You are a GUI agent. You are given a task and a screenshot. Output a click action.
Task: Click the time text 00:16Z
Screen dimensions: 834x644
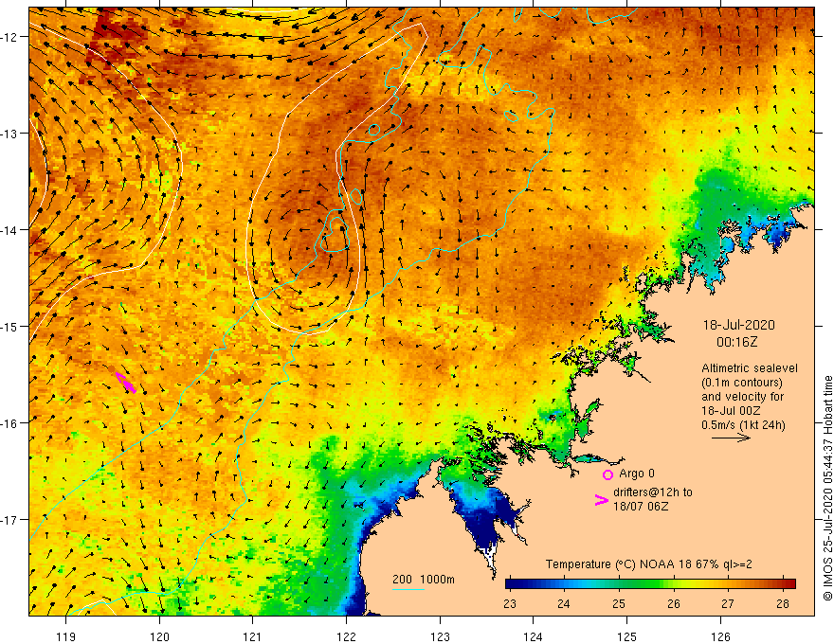click(736, 342)
